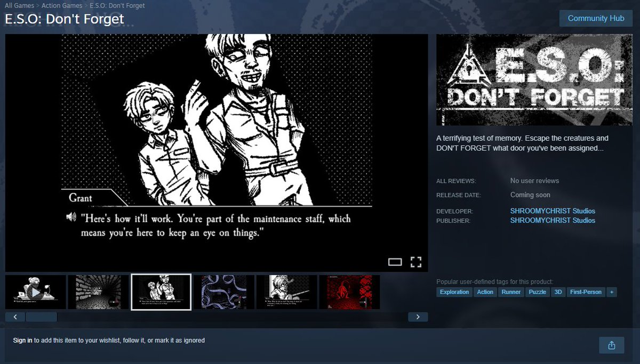Click 'No user reviews' text

click(x=535, y=181)
